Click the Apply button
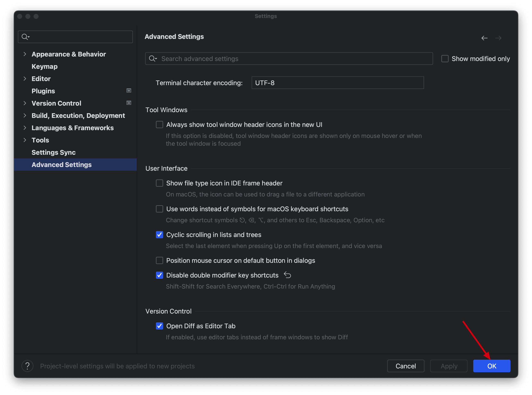Image resolution: width=532 pixels, height=395 pixels. [449, 366]
